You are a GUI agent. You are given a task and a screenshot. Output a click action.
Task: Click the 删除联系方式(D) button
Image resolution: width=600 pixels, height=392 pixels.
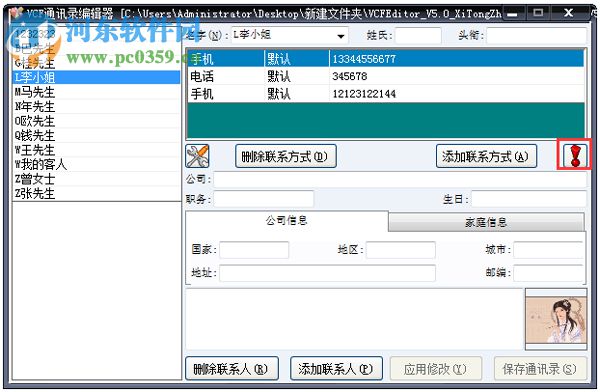pyautogui.click(x=286, y=156)
